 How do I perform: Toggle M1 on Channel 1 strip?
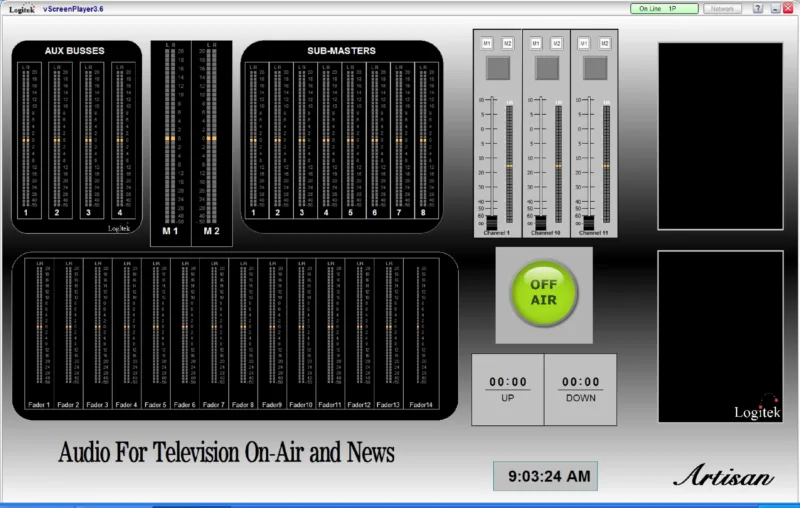coord(487,44)
